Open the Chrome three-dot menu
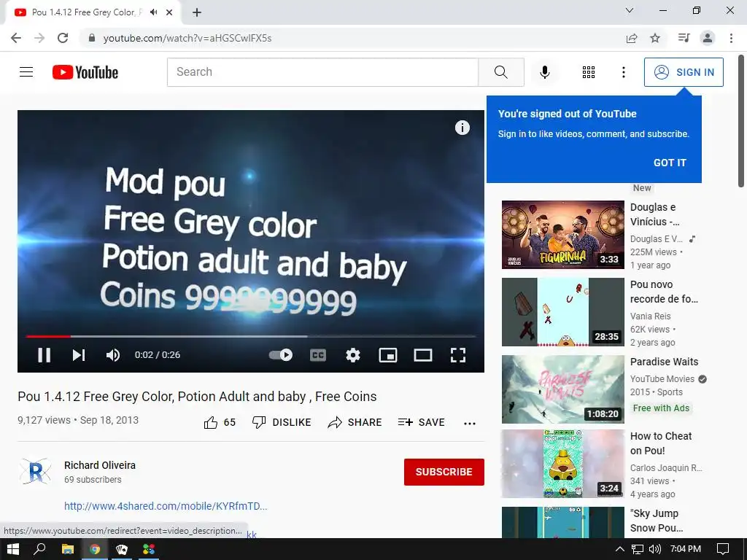The height and width of the screenshot is (560, 747). [x=731, y=38]
